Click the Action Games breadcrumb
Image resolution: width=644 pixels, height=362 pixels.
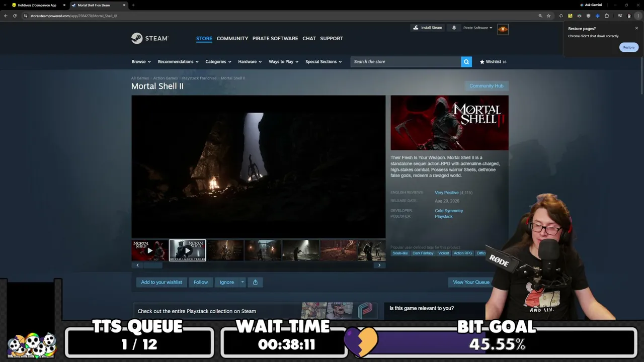[x=166, y=78]
